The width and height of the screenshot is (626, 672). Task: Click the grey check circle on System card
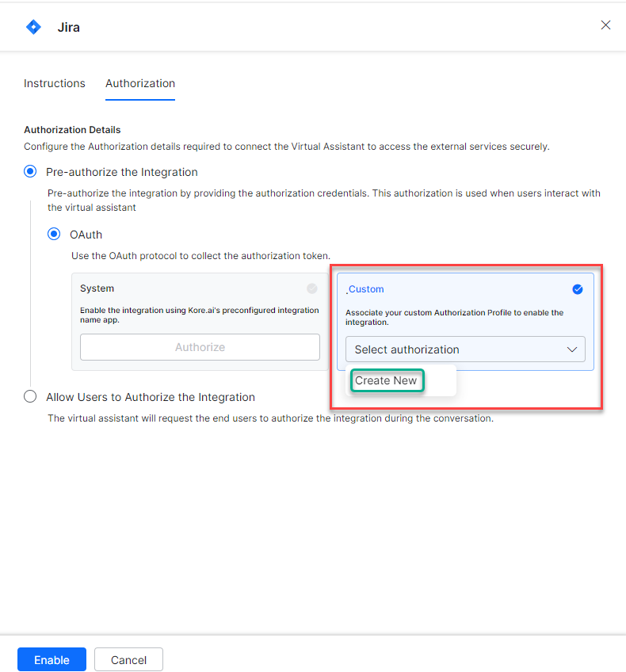point(312,288)
